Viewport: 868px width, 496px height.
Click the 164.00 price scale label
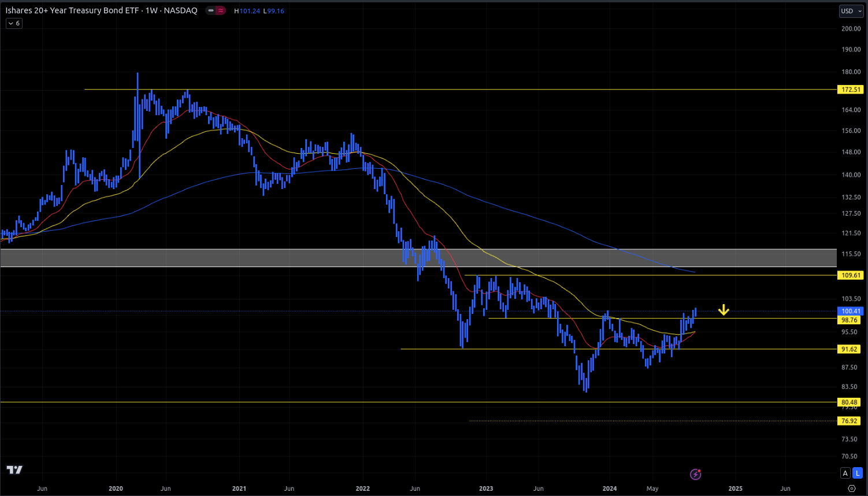pyautogui.click(x=851, y=110)
